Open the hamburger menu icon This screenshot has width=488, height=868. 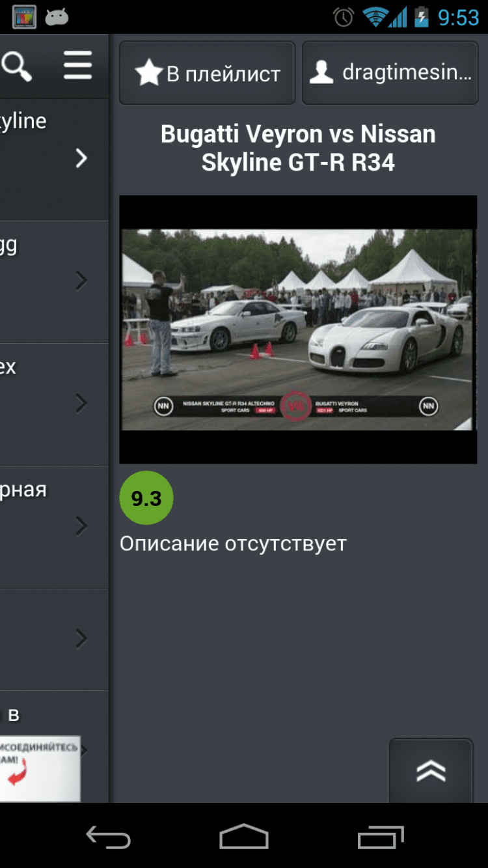pyautogui.click(x=77, y=66)
